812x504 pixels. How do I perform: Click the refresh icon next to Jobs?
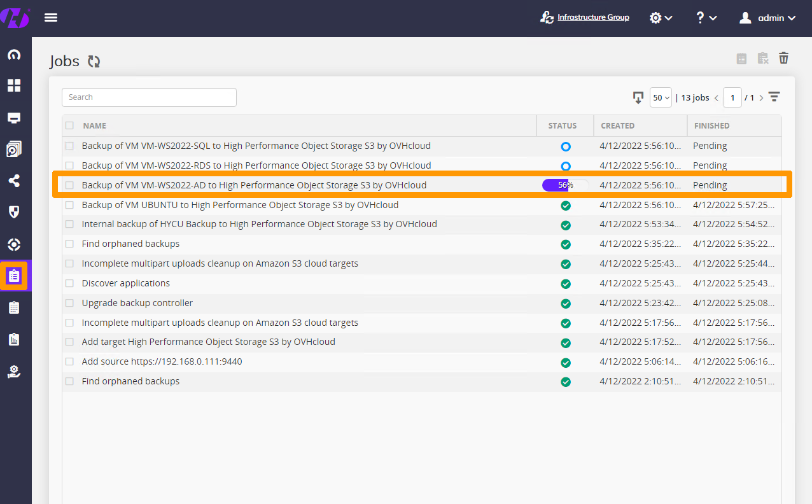pos(94,61)
